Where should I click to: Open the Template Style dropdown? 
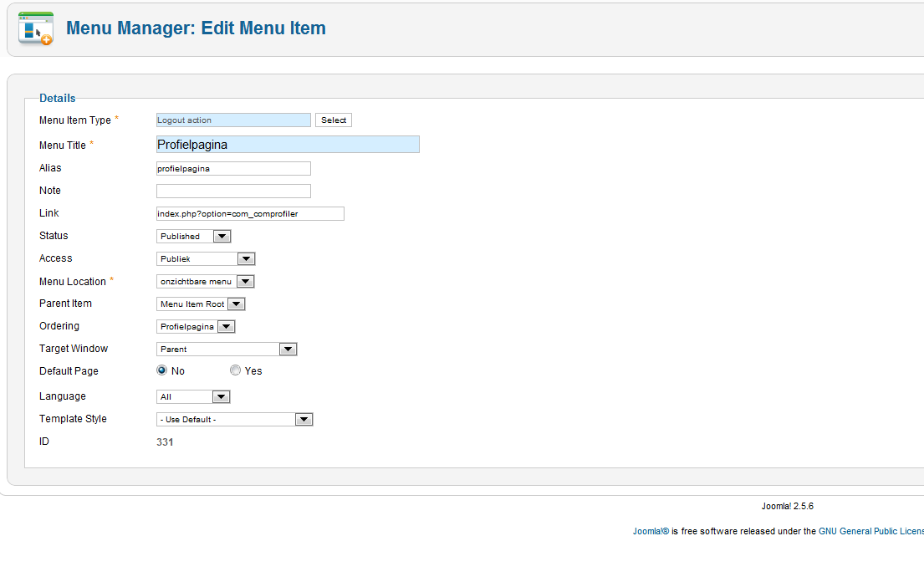click(x=234, y=420)
